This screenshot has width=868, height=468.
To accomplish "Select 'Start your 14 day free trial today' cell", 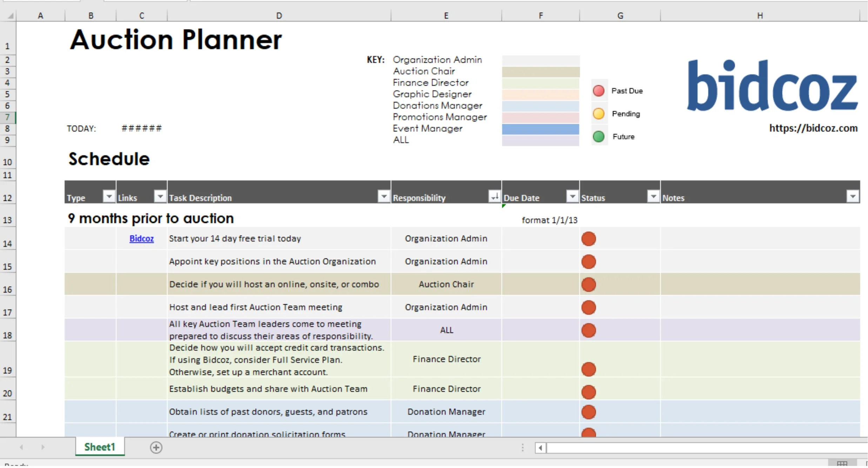I will coord(279,239).
